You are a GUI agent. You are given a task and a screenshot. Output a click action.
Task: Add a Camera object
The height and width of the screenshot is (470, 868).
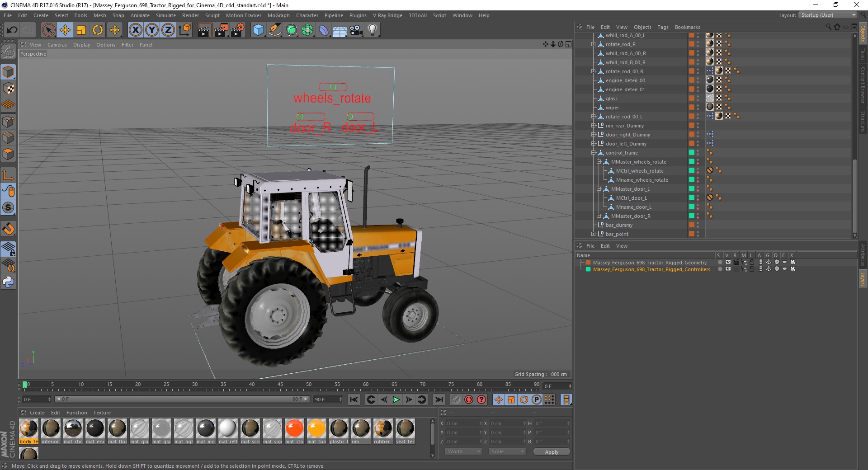tap(356, 30)
